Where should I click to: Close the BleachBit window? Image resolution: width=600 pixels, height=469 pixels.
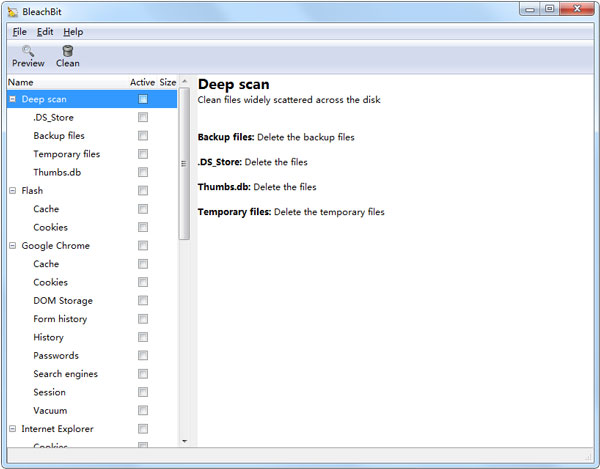[577, 9]
